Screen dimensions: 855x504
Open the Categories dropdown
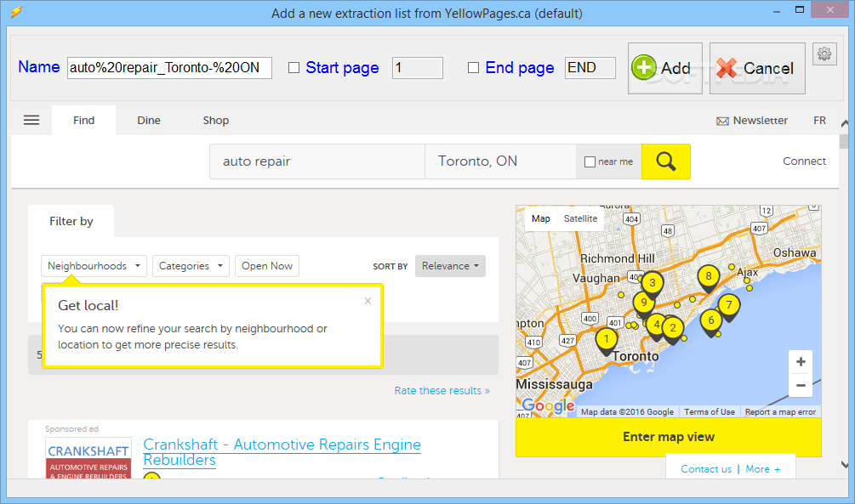click(191, 266)
